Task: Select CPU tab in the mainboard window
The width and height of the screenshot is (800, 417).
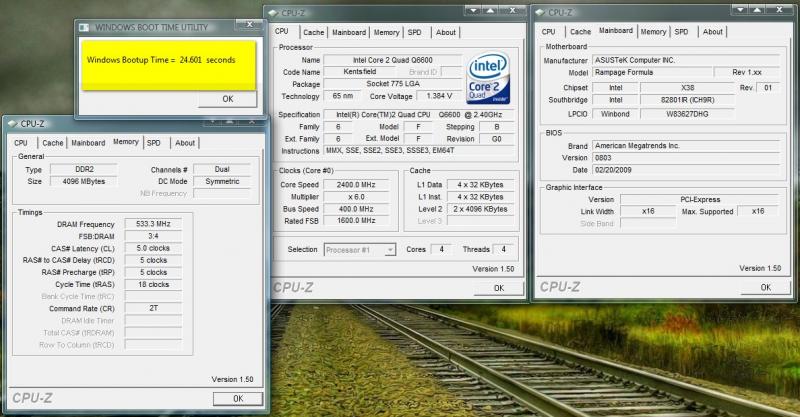Action: coord(548,32)
